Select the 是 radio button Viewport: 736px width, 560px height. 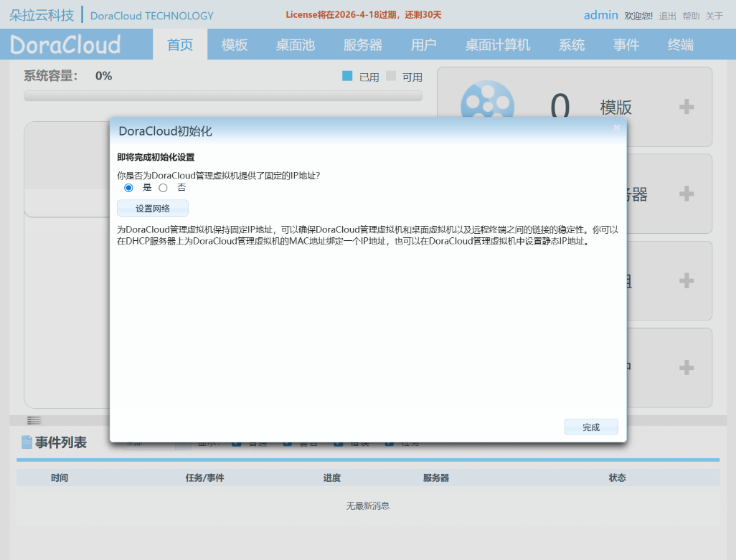pos(128,188)
